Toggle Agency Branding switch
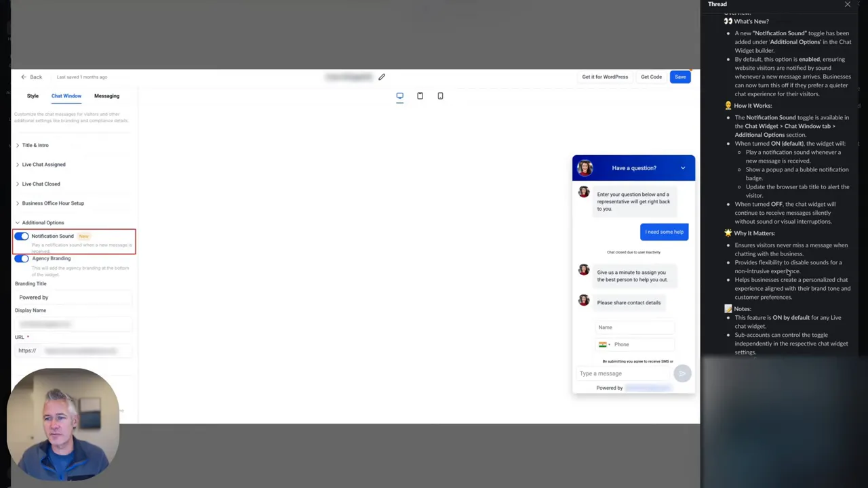 point(22,259)
